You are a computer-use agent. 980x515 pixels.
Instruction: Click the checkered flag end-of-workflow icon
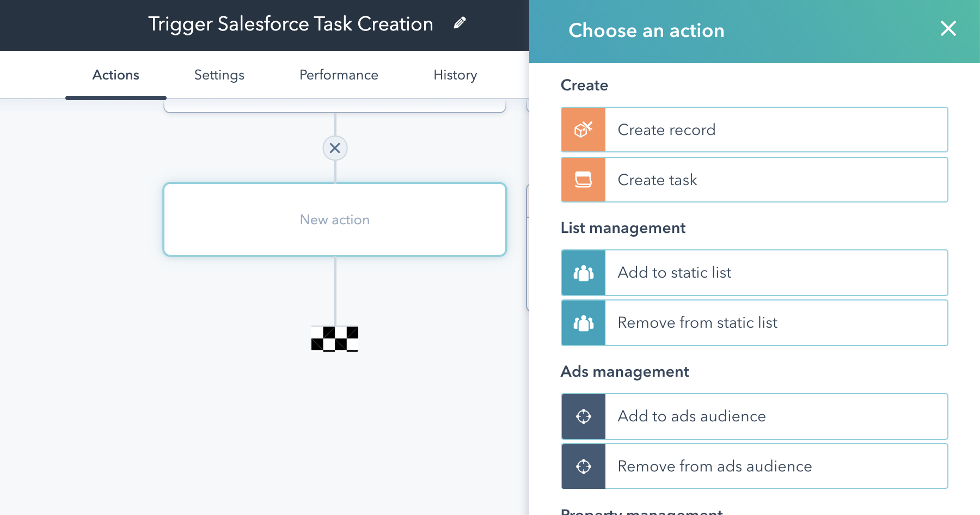[335, 339]
